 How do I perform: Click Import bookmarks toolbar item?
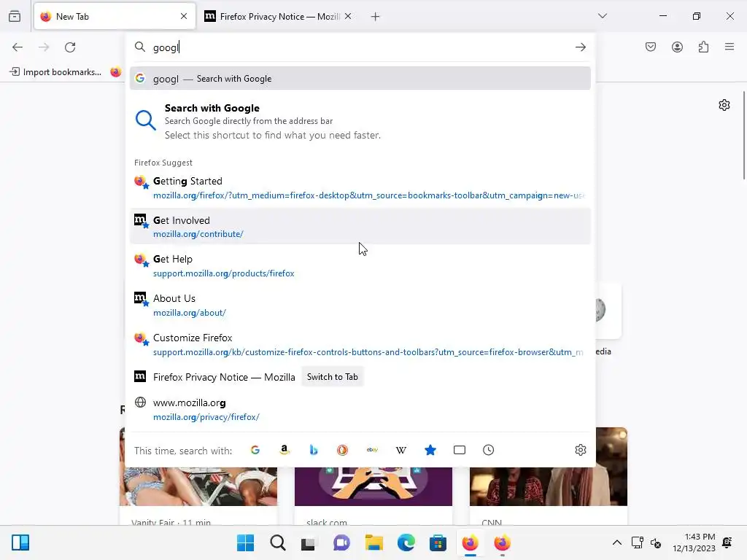(55, 72)
